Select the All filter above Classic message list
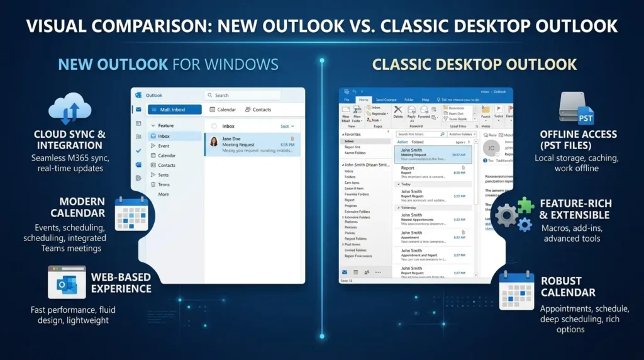Image resolution: width=644 pixels, height=360 pixels. point(402,142)
